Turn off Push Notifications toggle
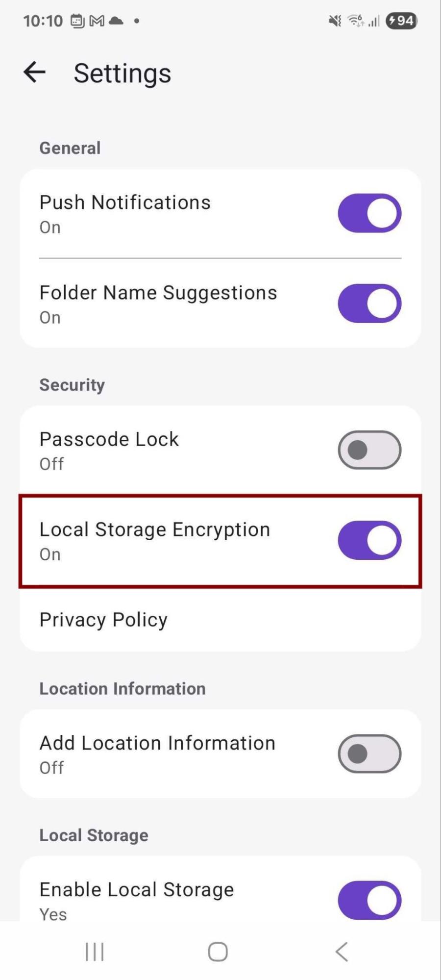Screen dimensions: 441x980 click(369, 213)
